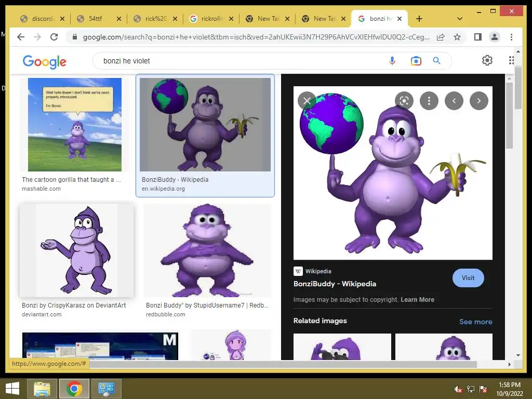Viewport: 532px width, 399px height.
Task: Select the mashable.com Bonzi thumbnail
Action: point(75,125)
